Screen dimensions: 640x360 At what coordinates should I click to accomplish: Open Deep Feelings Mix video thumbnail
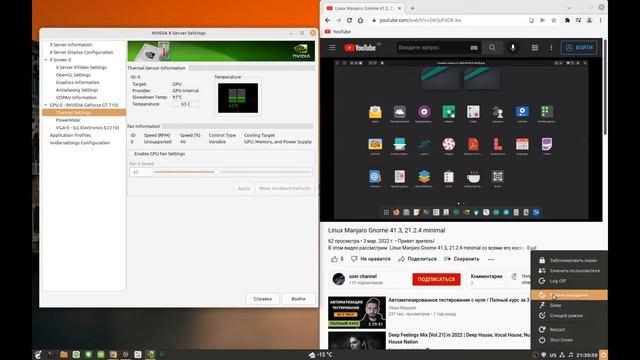357,340
